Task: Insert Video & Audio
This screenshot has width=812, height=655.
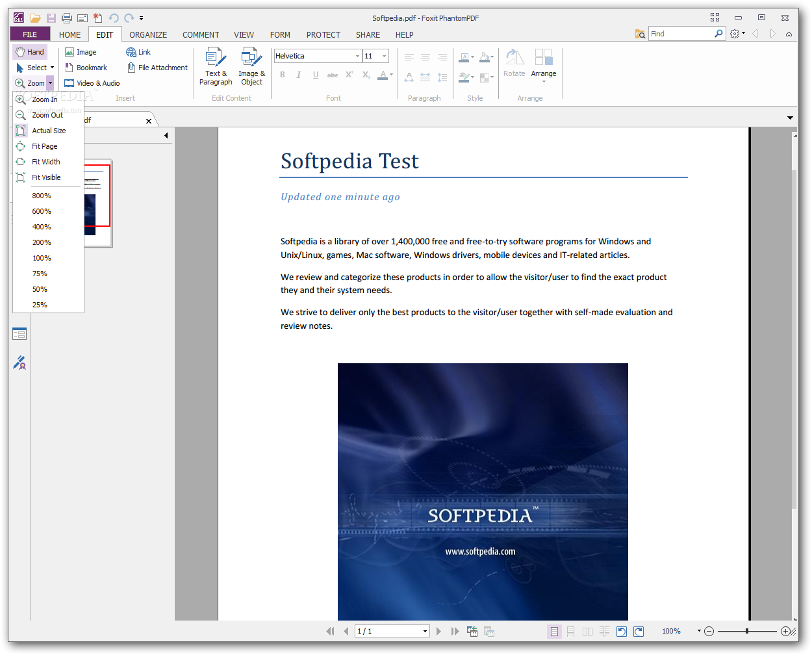Action: click(x=92, y=83)
